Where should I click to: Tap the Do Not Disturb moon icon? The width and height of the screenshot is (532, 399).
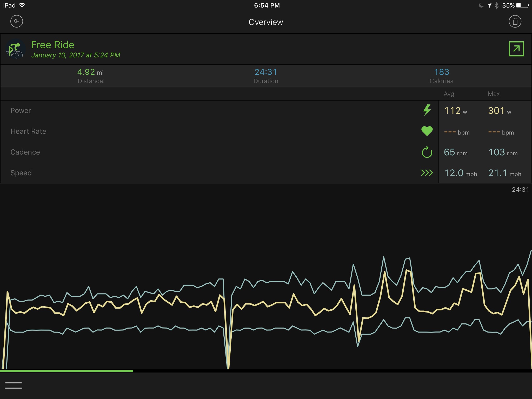(x=481, y=5)
